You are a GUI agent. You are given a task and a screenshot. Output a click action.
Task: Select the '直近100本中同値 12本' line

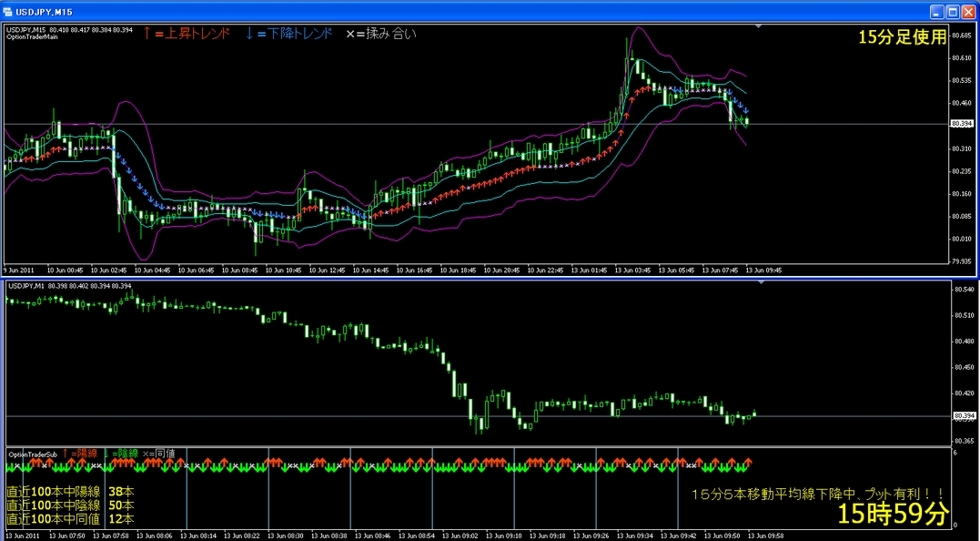pyautogui.click(x=70, y=518)
